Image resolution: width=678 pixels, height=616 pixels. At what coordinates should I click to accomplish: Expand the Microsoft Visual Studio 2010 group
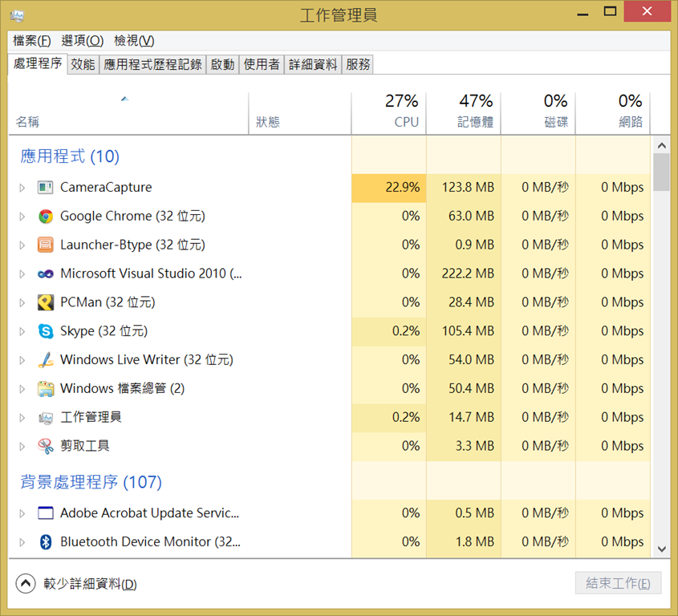22,274
